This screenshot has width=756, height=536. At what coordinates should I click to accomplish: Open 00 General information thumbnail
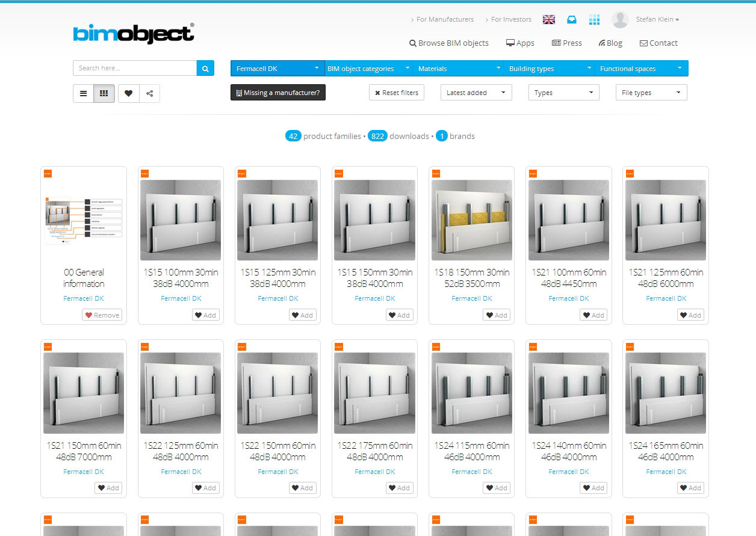(x=84, y=220)
